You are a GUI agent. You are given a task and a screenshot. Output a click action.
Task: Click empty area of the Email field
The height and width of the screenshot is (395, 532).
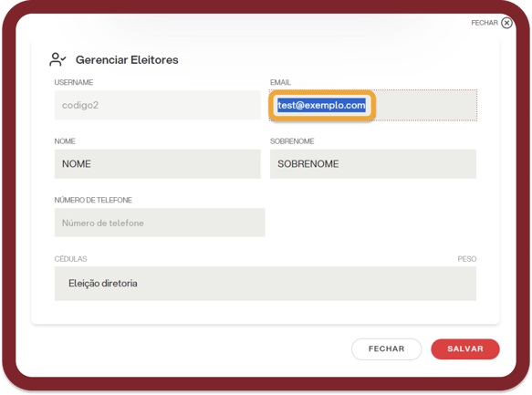tap(426, 105)
